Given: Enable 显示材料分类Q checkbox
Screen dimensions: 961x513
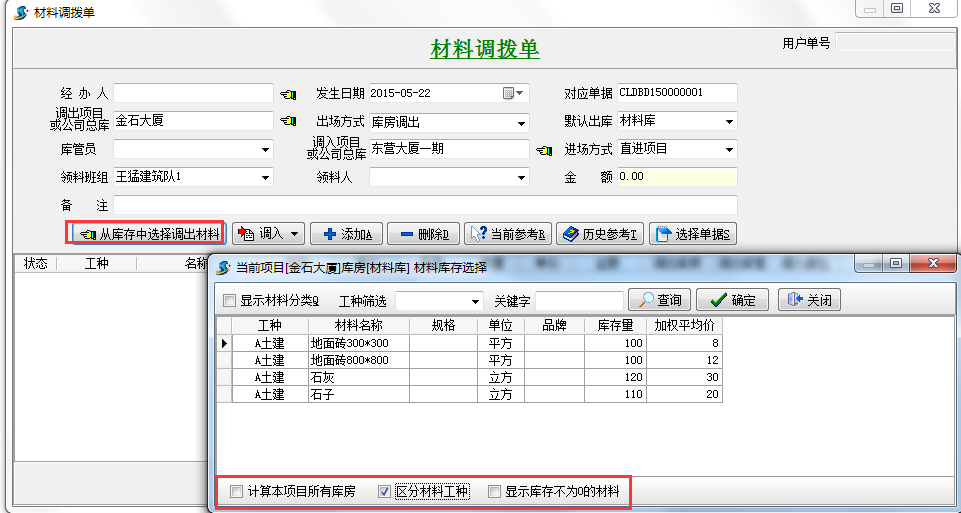Looking at the screenshot, I should (230, 301).
